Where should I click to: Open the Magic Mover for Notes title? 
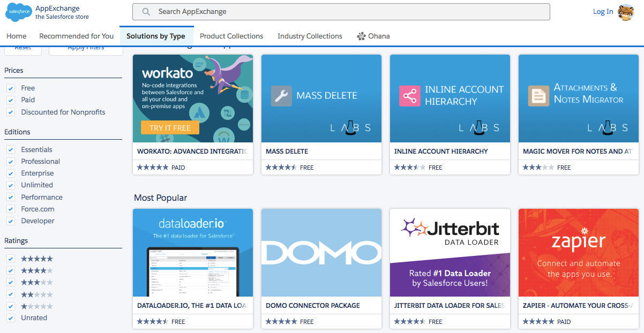point(578,152)
